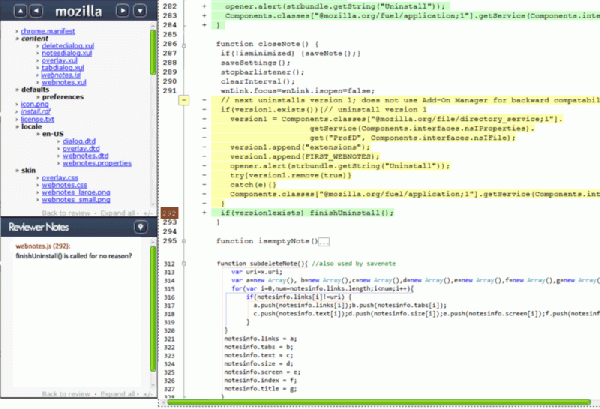
Task: Open install.rdf file
Action: (x=36, y=111)
